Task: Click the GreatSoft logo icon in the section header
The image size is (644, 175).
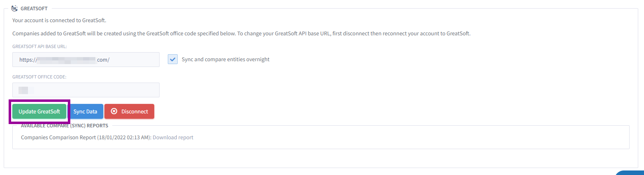Action: [x=14, y=8]
